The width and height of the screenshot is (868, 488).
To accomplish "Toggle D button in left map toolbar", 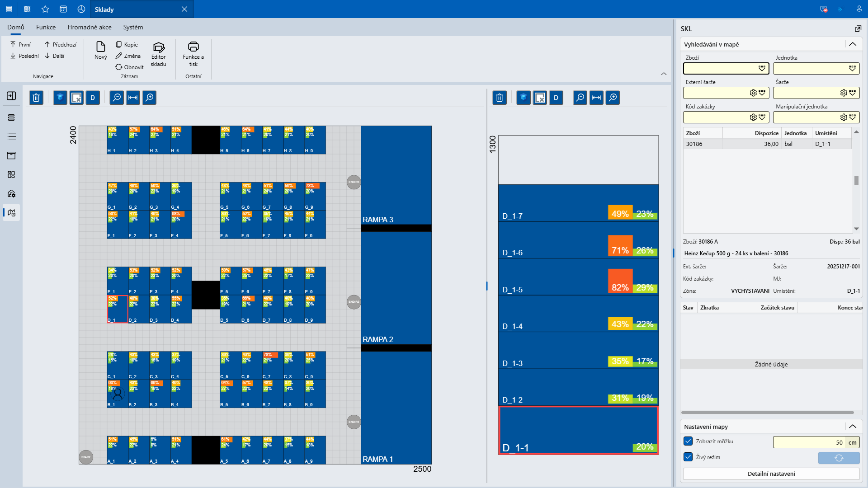I will point(93,98).
